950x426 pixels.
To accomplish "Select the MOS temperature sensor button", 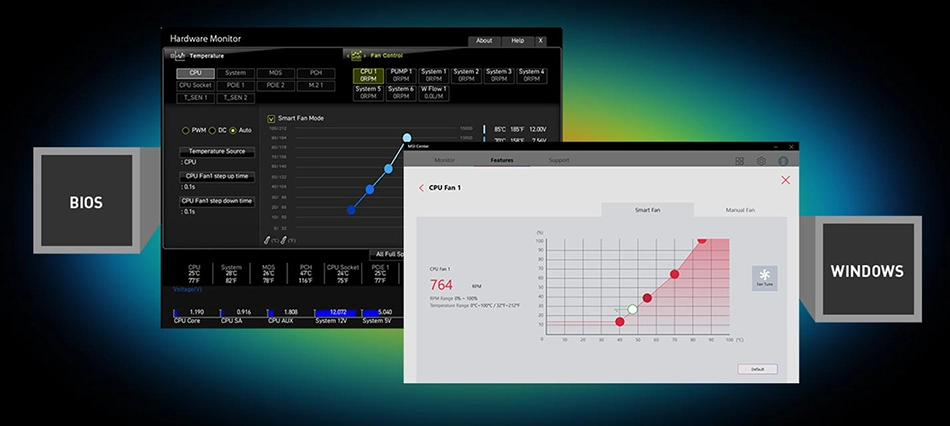I will tap(276, 73).
